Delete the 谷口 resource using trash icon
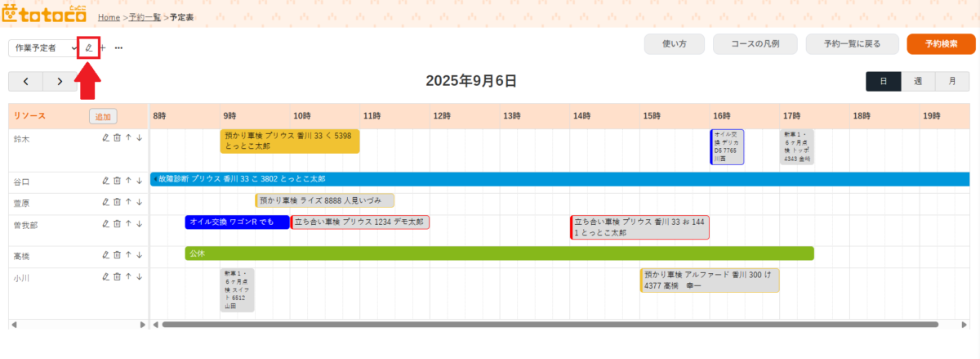Viewport: 980px width, 359px height. (117, 181)
